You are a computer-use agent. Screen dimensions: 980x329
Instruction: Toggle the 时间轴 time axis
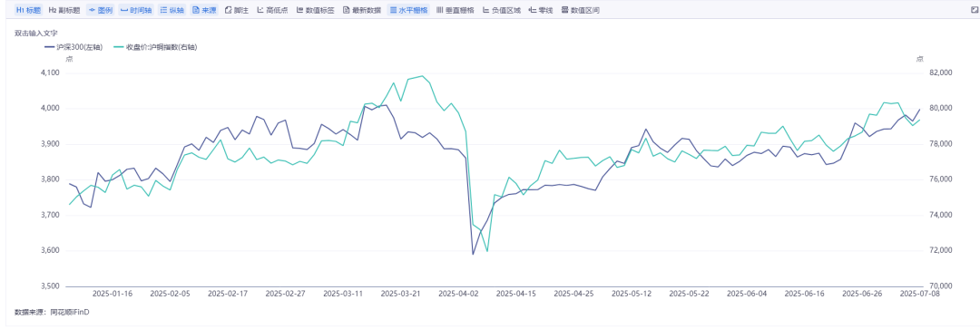pos(135,11)
